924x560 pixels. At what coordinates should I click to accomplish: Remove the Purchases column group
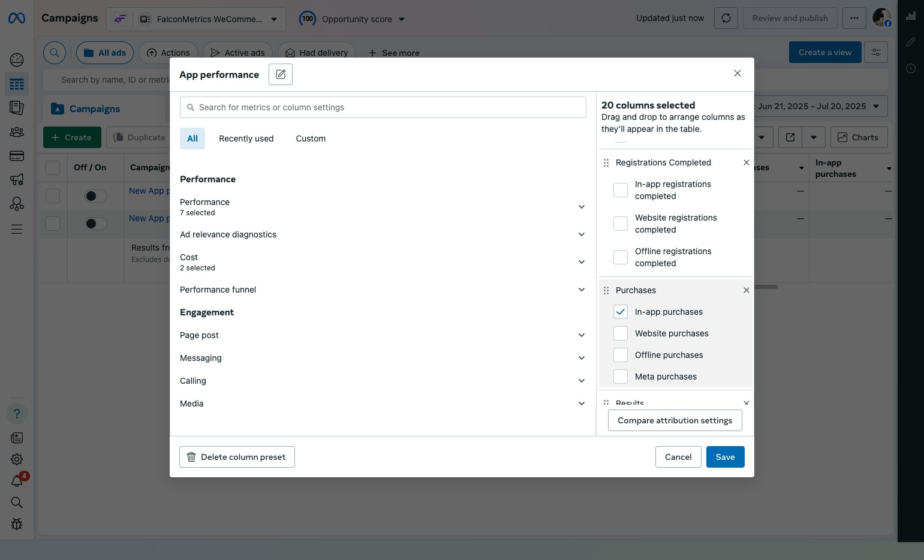click(x=746, y=290)
